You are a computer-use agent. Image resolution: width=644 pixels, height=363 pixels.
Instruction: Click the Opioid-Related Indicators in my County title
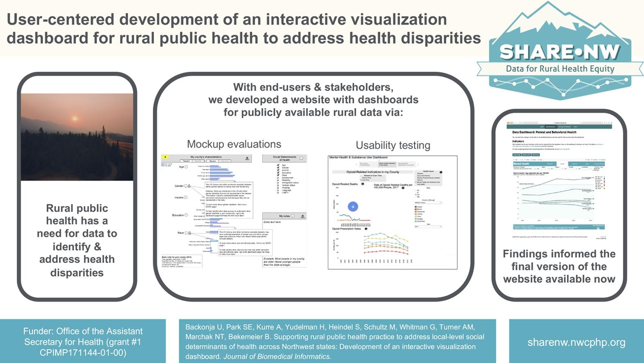(x=373, y=172)
